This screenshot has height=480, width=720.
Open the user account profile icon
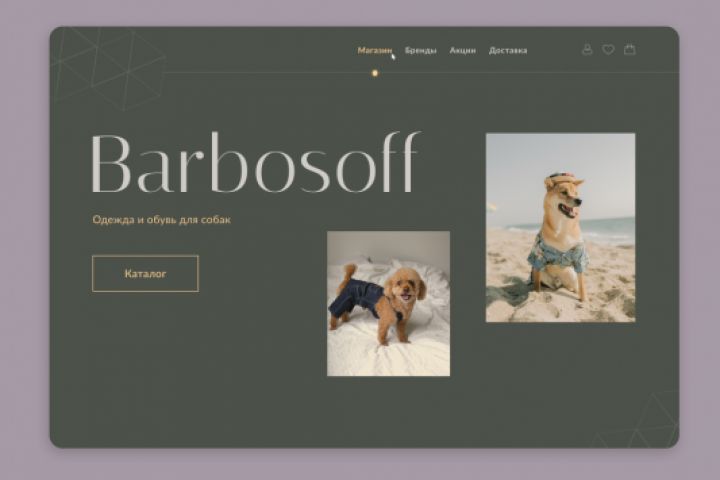click(x=587, y=50)
